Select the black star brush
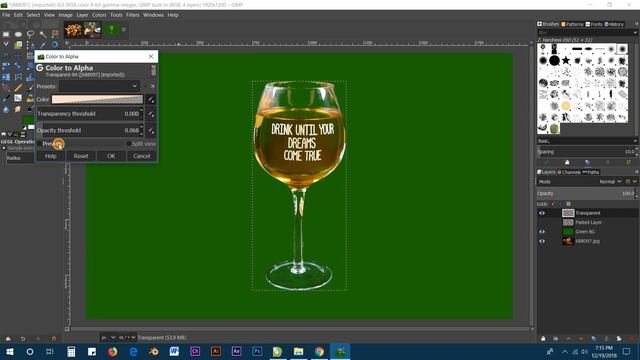This screenshot has width=640, height=360. coord(566,61)
